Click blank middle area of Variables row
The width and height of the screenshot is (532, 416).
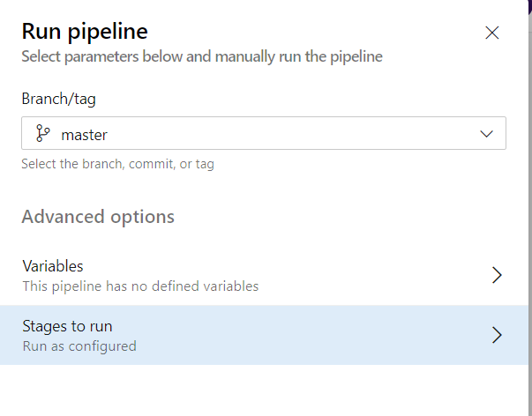pos(371,275)
